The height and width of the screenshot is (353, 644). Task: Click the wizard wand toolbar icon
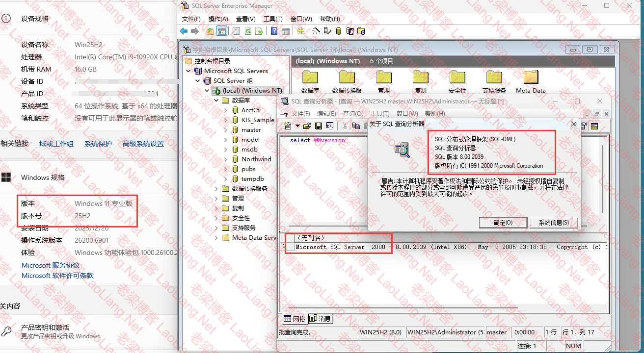(x=316, y=31)
